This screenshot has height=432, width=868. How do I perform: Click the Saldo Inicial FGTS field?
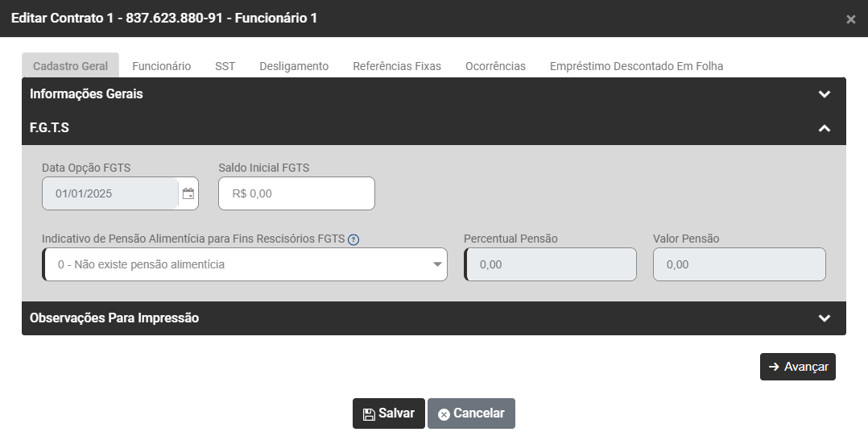click(296, 194)
